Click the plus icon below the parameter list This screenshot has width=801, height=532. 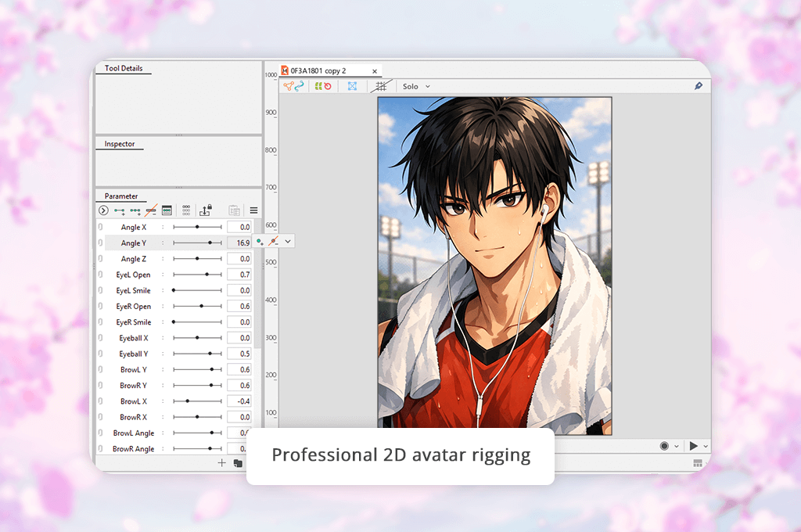pyautogui.click(x=221, y=462)
